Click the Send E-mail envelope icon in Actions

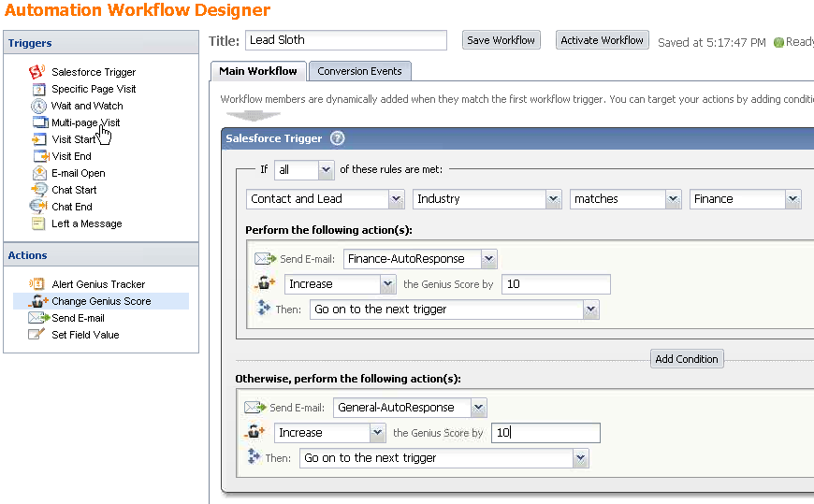click(x=38, y=318)
